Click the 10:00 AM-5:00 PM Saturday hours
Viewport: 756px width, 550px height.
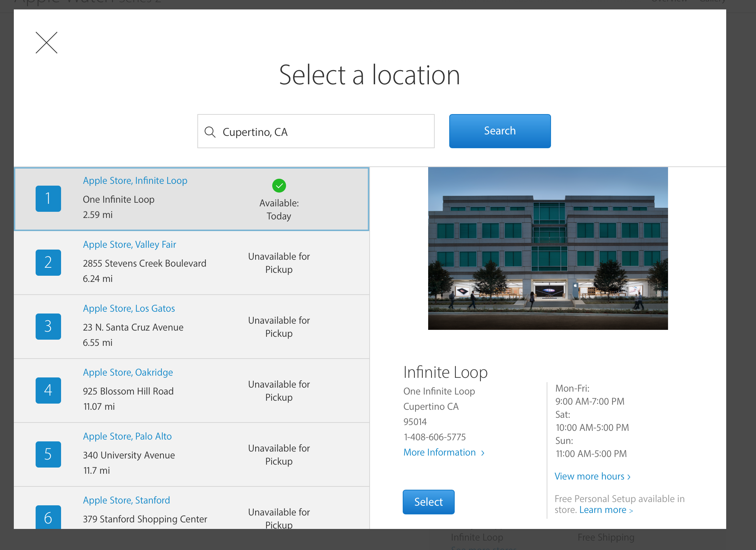592,428
